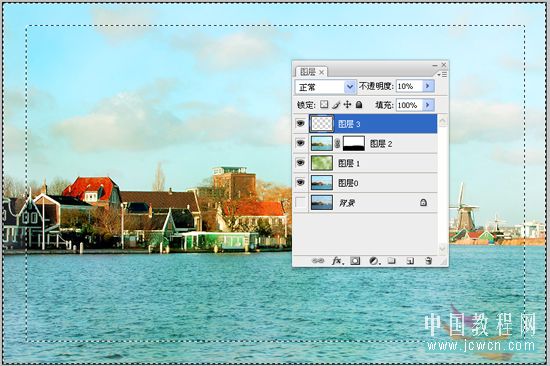Viewport: 550px width, 366px height.
Task: Open the fill 填充 slider arrow
Action: (428, 105)
